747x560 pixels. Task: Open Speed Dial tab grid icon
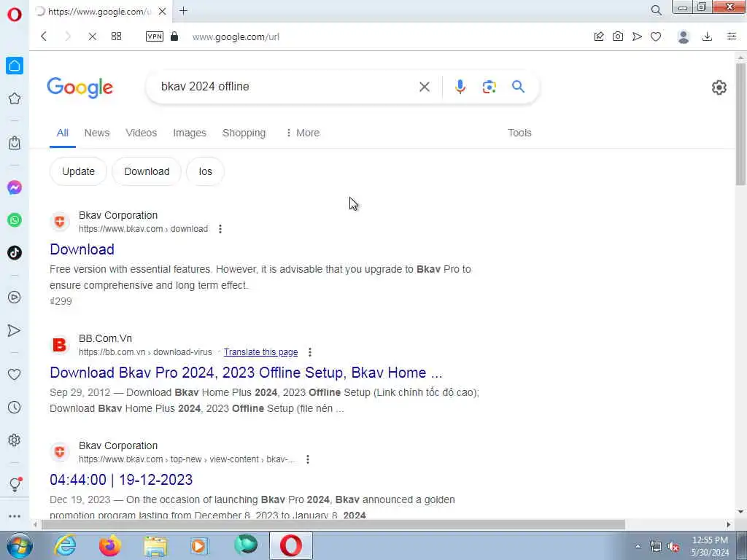[x=116, y=36]
